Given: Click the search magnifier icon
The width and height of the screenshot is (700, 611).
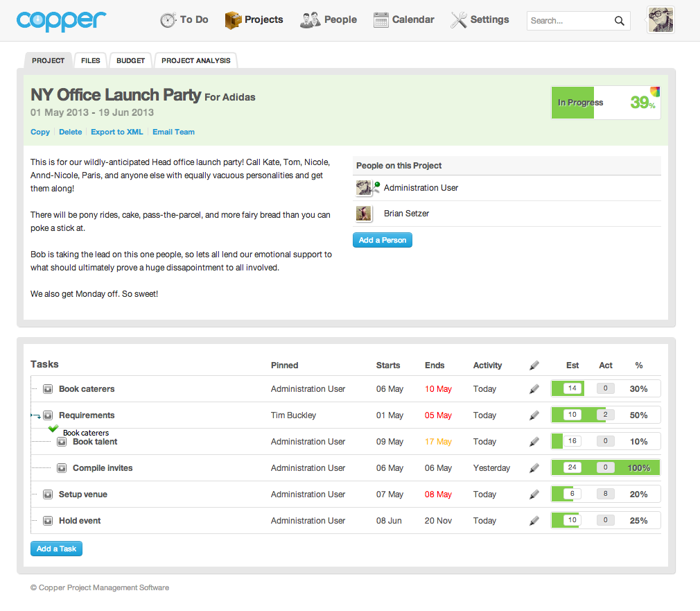Looking at the screenshot, I should (619, 21).
